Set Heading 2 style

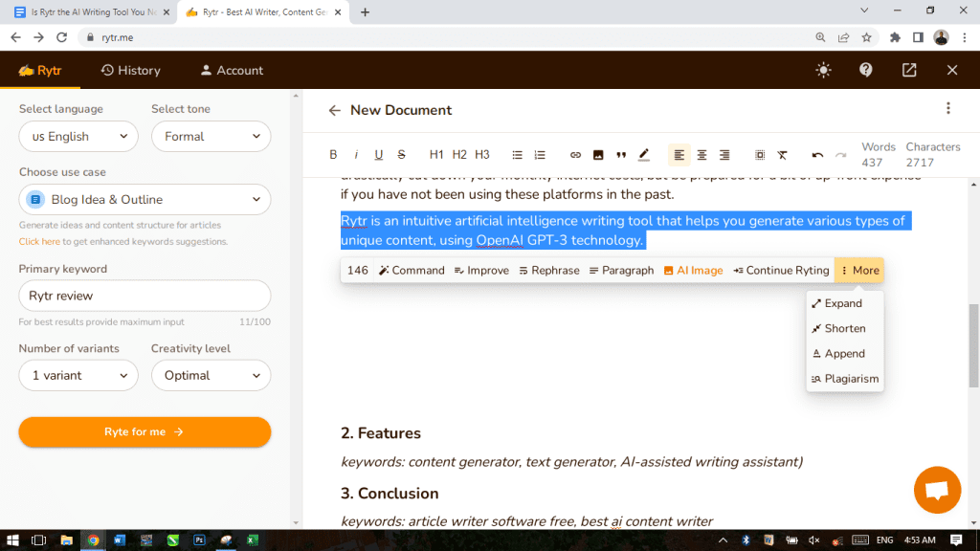point(459,154)
